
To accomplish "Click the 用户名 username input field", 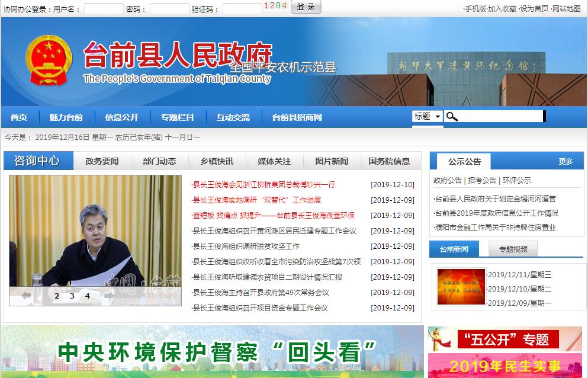I will [x=104, y=9].
